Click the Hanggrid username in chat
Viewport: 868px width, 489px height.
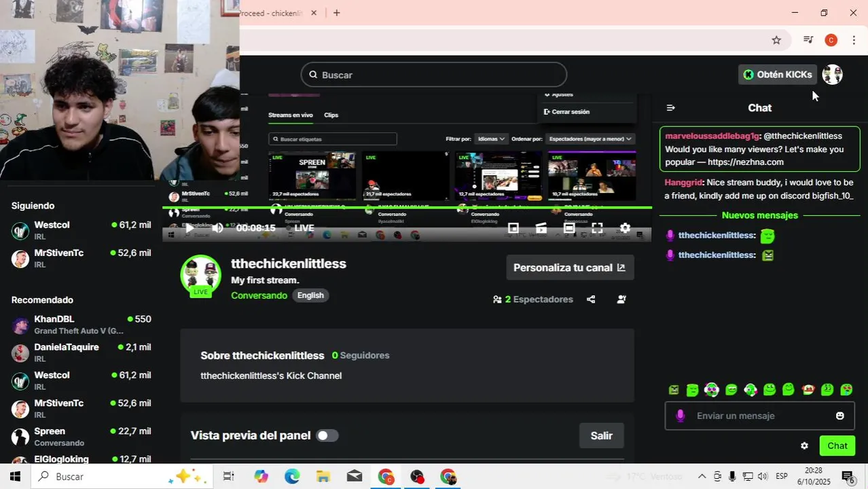pyautogui.click(x=683, y=183)
